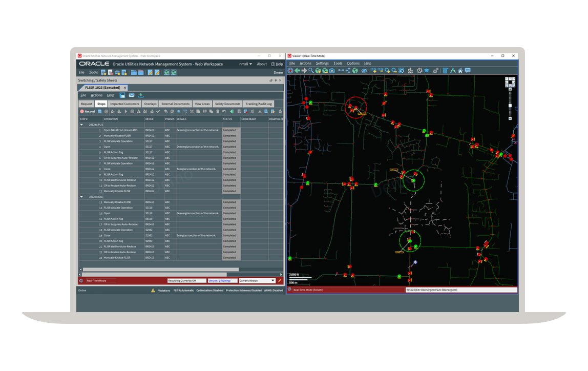Switch to External Documents tab
The image size is (588, 371).
(x=176, y=104)
